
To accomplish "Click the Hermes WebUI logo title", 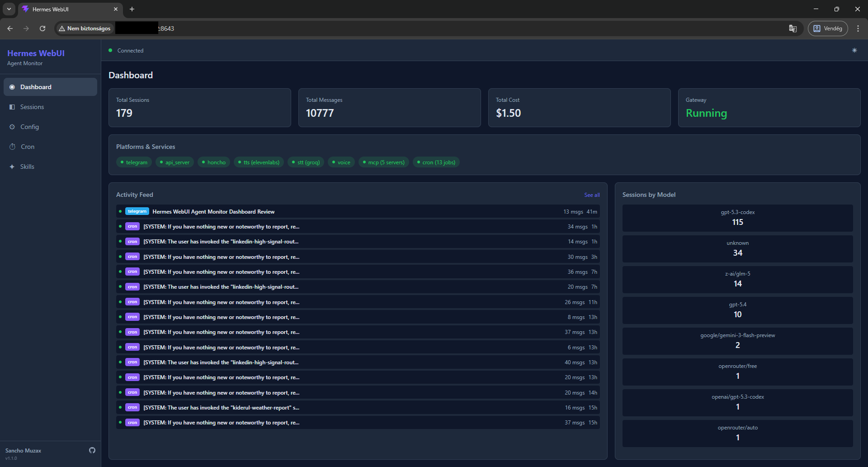I will tap(36, 53).
